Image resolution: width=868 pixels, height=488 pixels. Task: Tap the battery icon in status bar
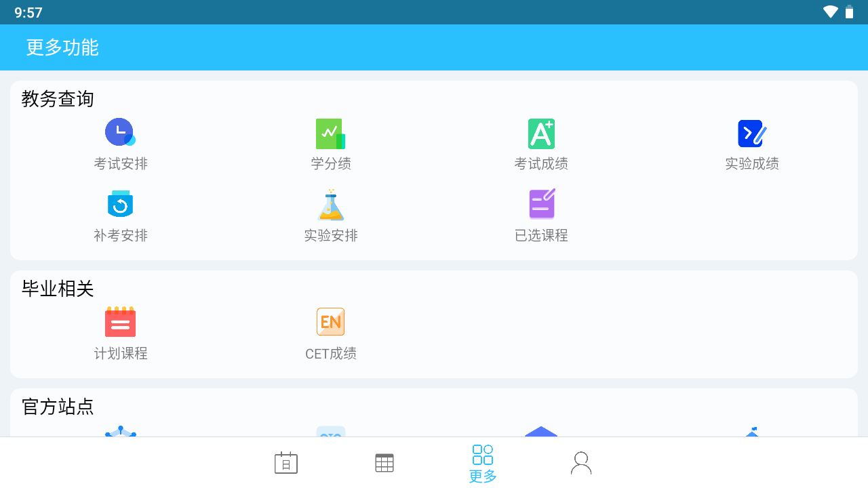click(x=849, y=11)
